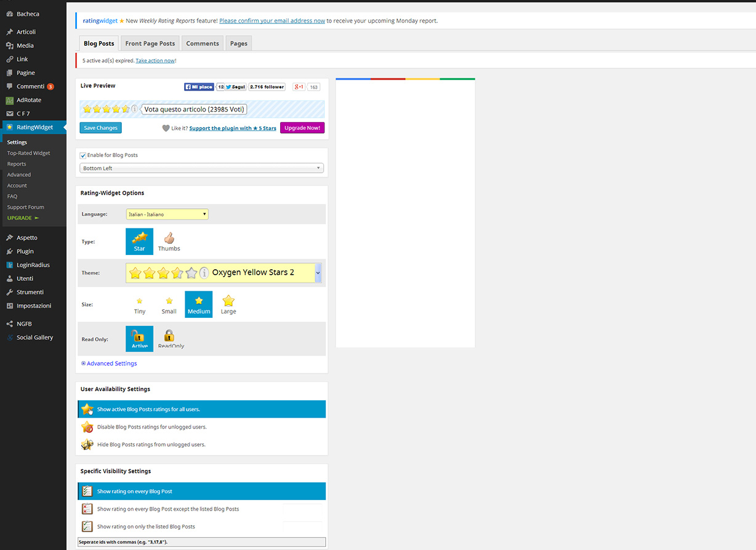The height and width of the screenshot is (550, 756).
Task: Click the Bacheca dashboard icon
Action: click(x=10, y=14)
